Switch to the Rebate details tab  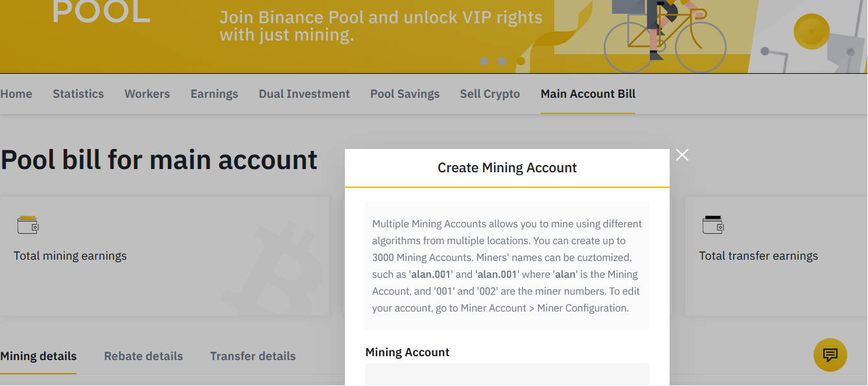[143, 356]
